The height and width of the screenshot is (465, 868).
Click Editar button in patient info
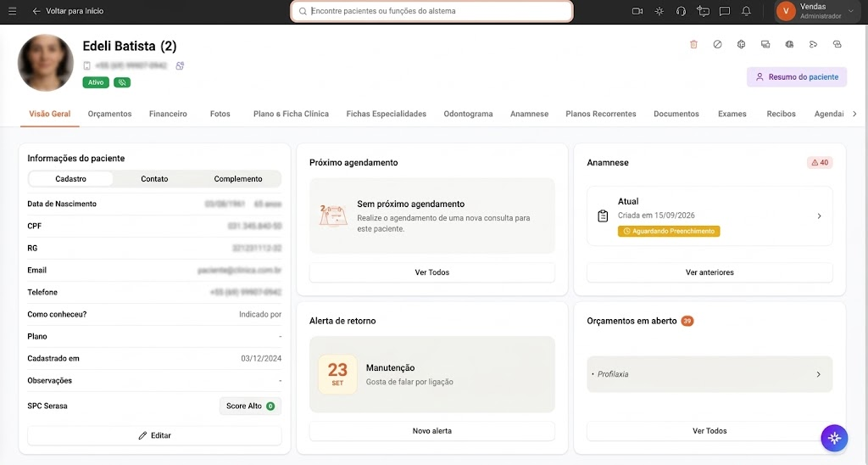[x=154, y=435]
